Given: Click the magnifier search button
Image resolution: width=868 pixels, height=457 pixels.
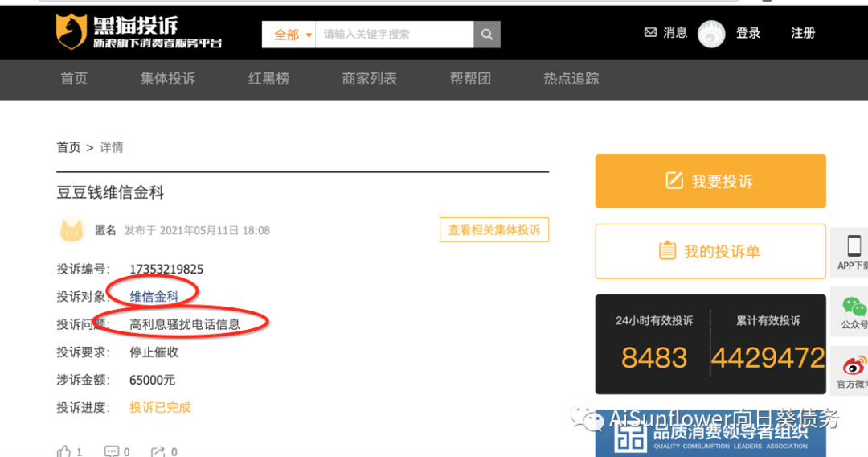Looking at the screenshot, I should pos(487,35).
